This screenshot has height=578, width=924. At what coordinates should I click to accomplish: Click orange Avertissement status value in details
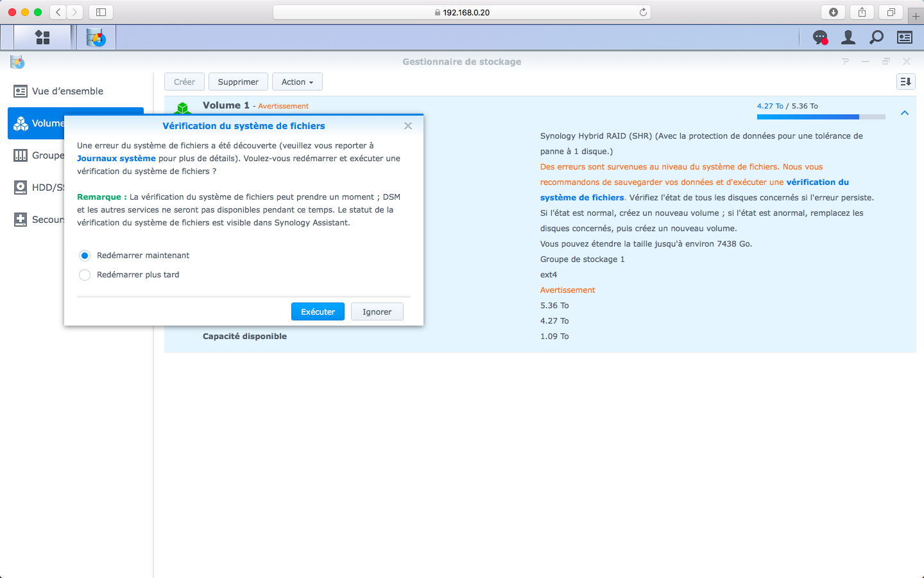click(x=567, y=290)
